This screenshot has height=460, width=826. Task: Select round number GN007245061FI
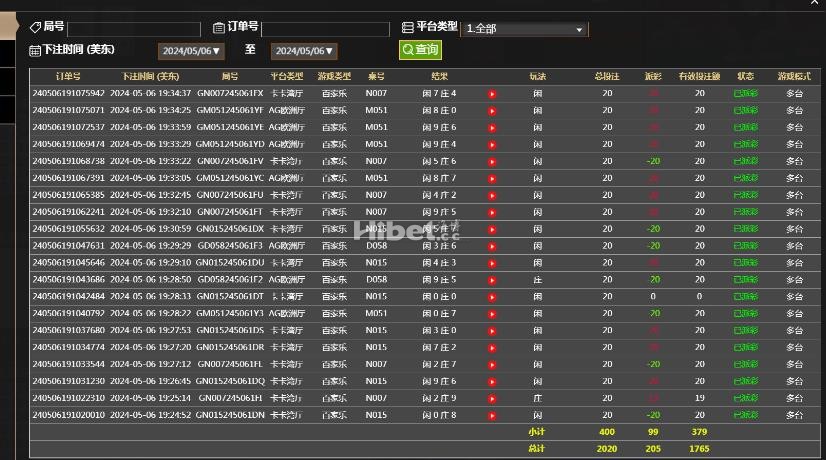pos(230,398)
